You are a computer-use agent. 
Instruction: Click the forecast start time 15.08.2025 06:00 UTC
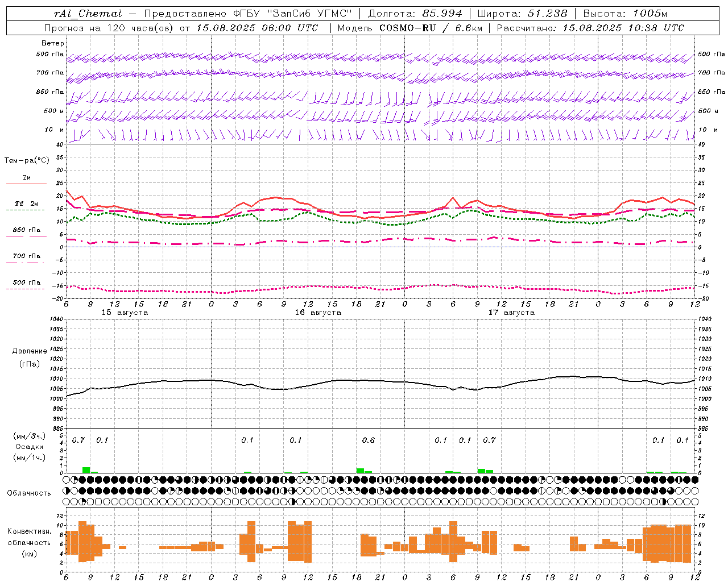point(257,28)
